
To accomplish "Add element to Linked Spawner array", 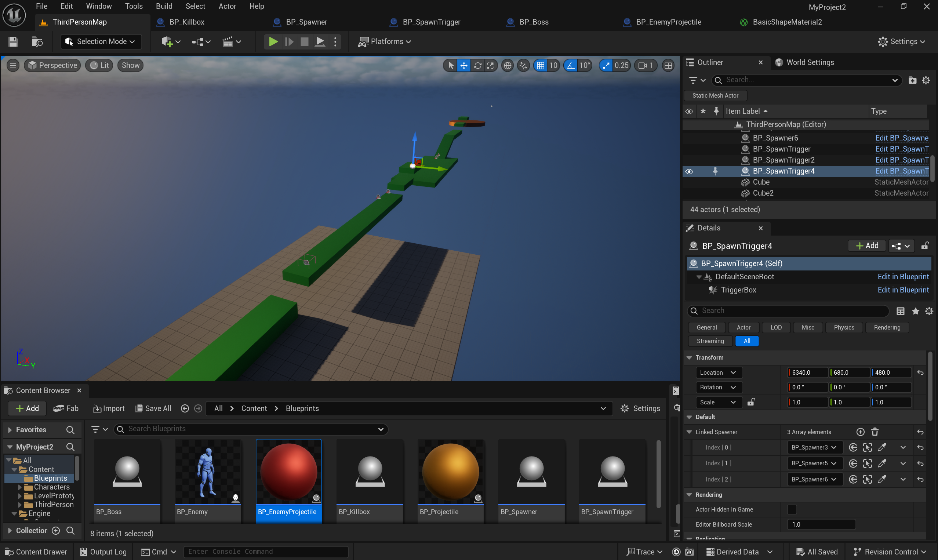I will point(860,432).
